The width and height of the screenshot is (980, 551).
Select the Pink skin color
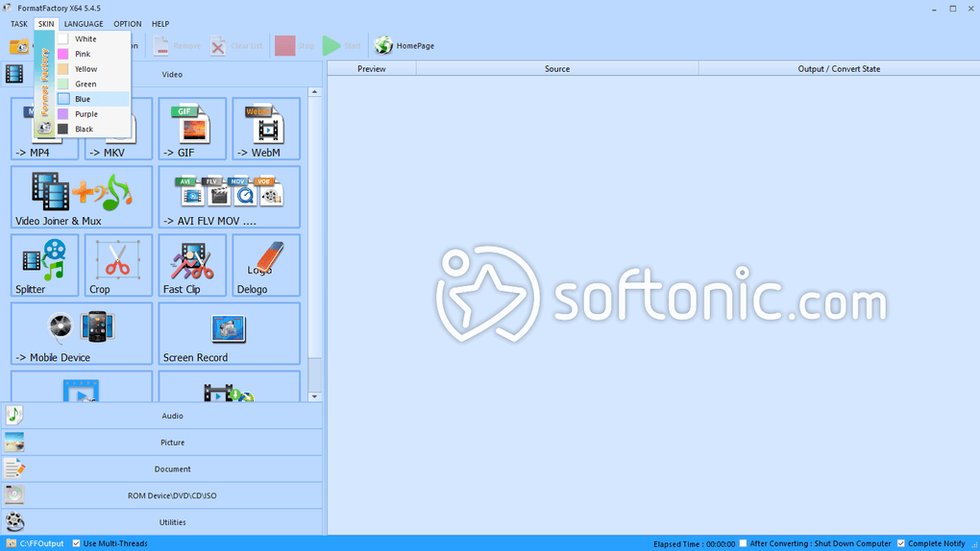(x=92, y=54)
